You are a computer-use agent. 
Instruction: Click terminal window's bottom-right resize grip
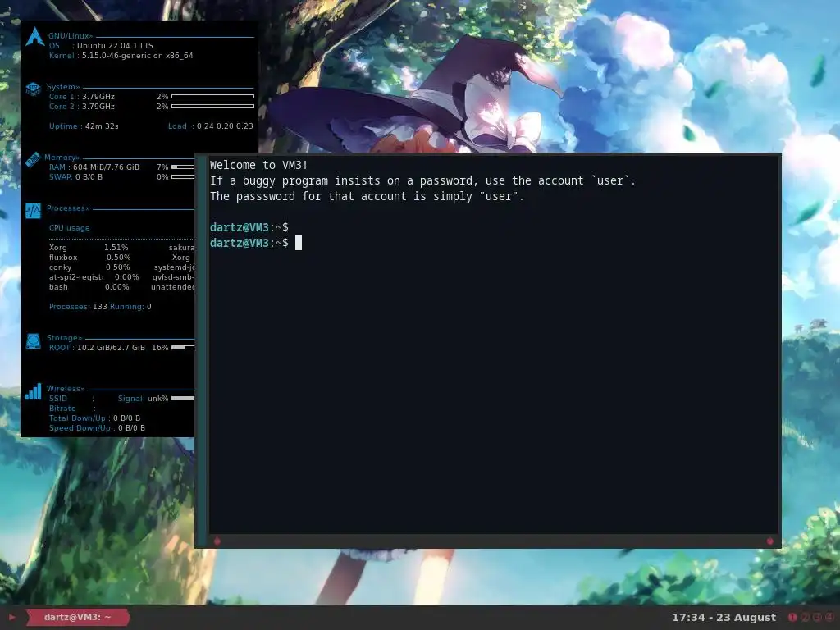[x=769, y=541]
